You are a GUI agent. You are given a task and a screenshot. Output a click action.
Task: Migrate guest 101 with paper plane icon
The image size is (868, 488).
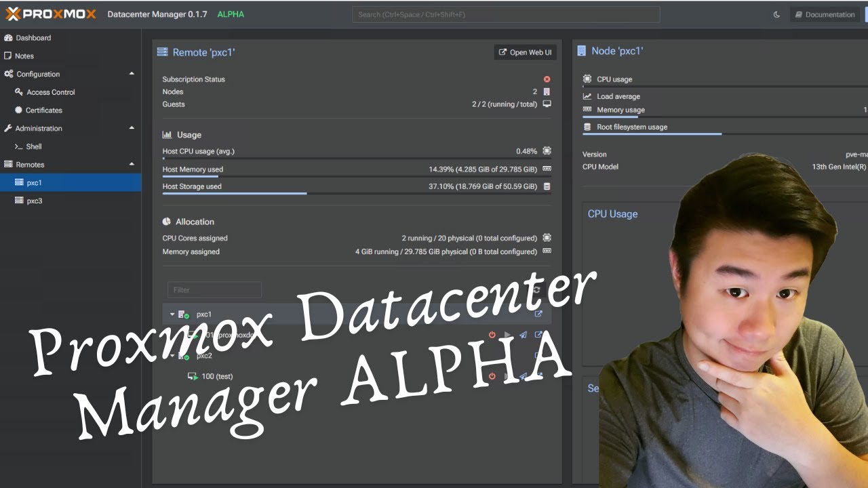pyautogui.click(x=523, y=335)
